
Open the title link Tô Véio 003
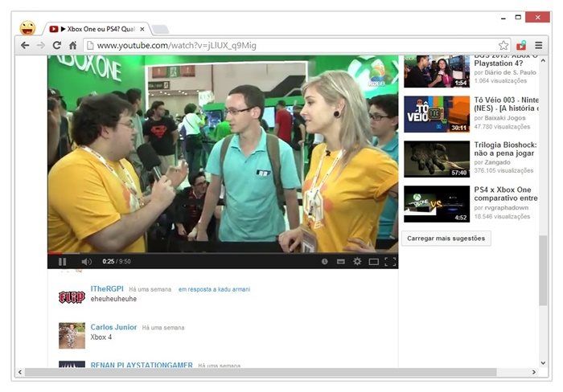pyautogui.click(x=506, y=104)
